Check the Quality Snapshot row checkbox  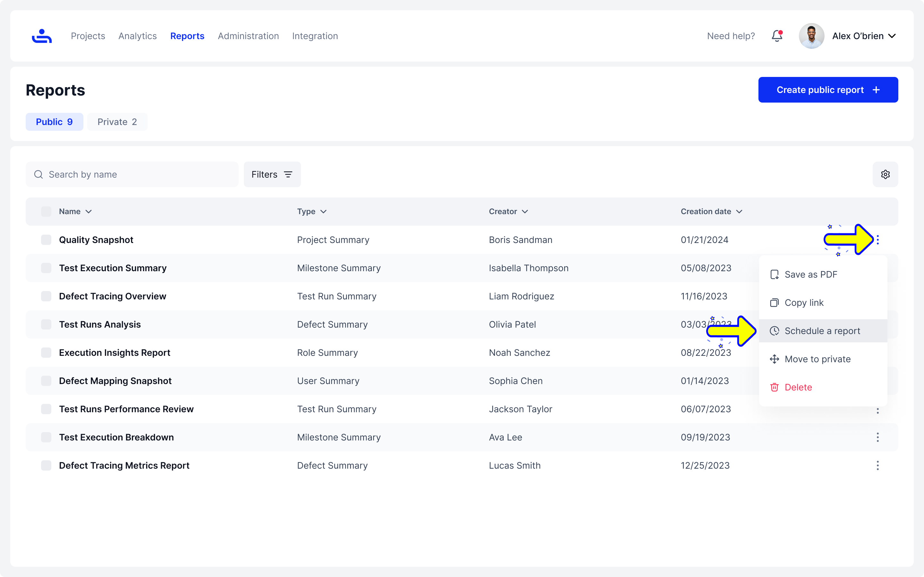pos(46,240)
